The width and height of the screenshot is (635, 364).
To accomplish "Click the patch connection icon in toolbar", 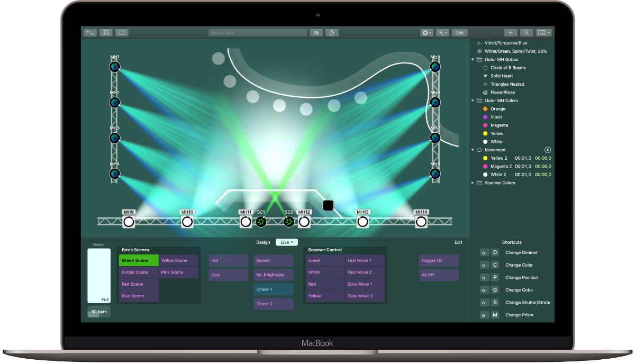I will click(90, 33).
